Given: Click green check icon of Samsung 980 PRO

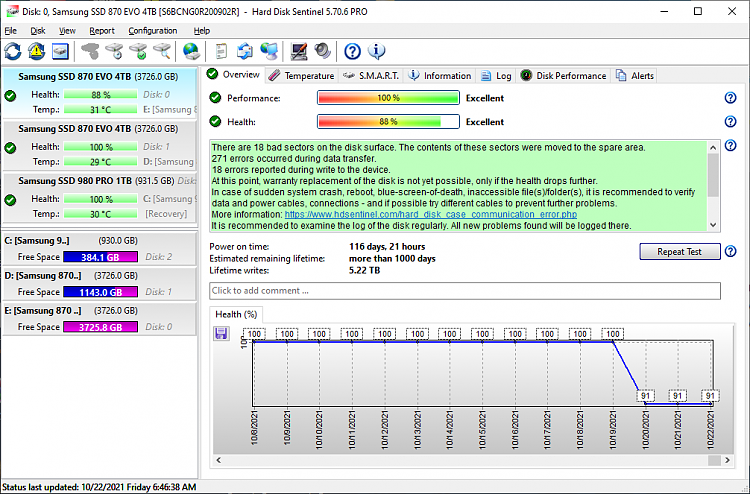Looking at the screenshot, I should point(10,200).
